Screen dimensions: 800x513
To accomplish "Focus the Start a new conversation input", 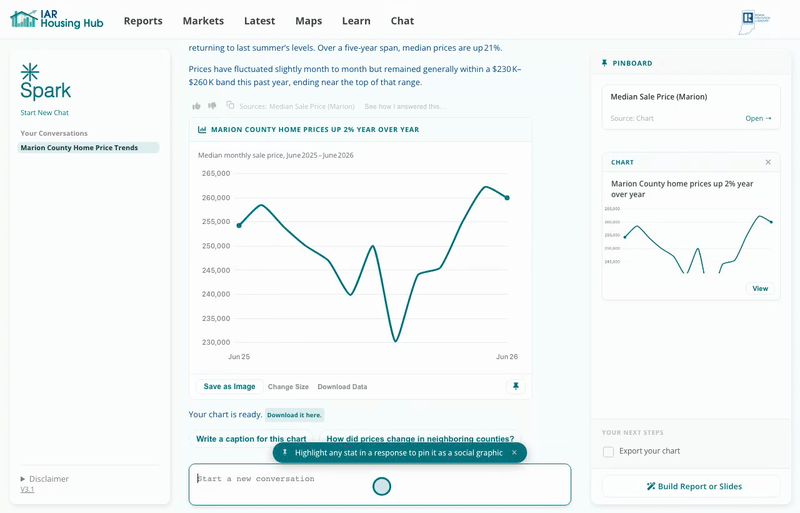I will pyautogui.click(x=380, y=484).
